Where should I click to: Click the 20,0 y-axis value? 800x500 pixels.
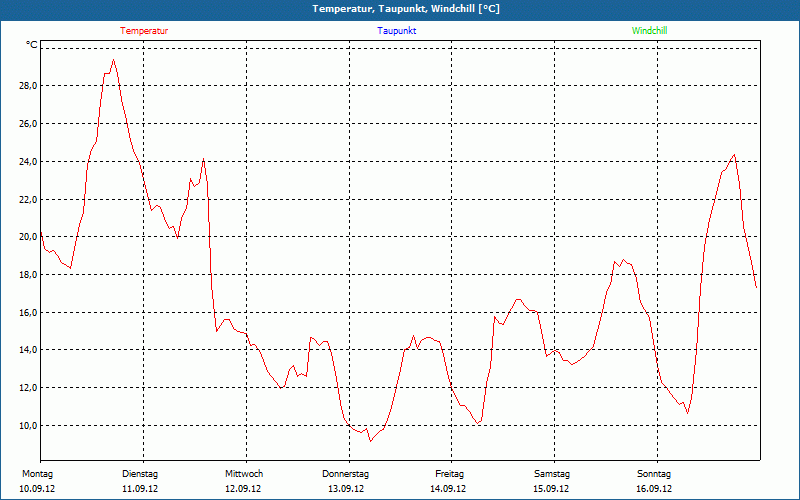28,237
